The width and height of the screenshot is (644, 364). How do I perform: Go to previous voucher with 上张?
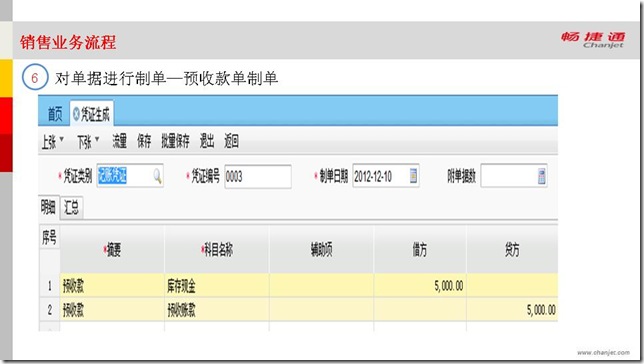pos(48,142)
